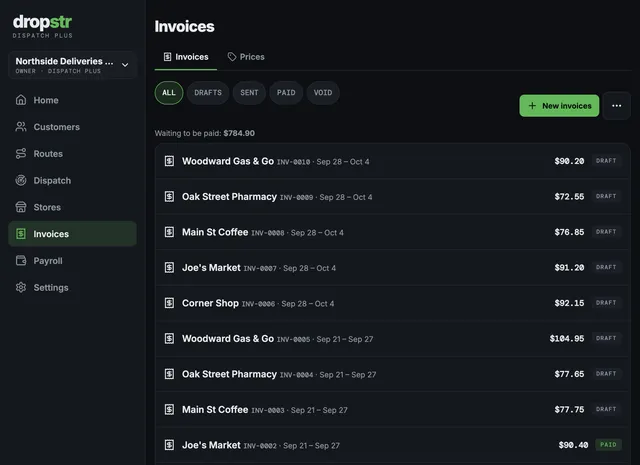Filter invoices by DRAFTS
The image size is (640, 465).
pos(208,93)
